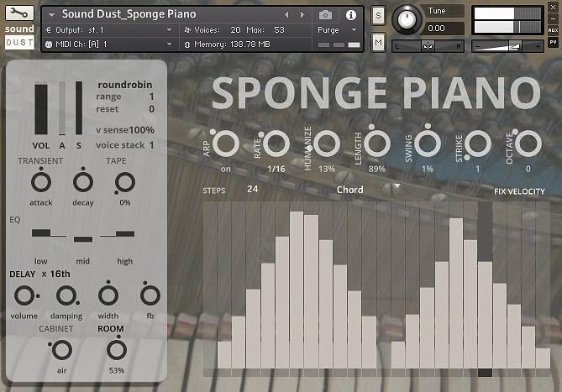Open the Purge dropdown menu

pos(337,30)
